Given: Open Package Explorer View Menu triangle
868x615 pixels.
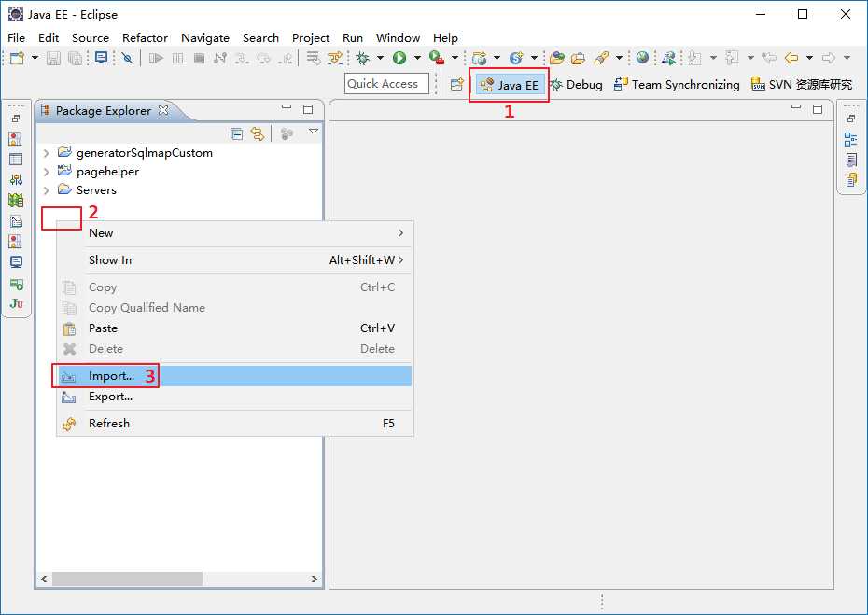Looking at the screenshot, I should (314, 132).
